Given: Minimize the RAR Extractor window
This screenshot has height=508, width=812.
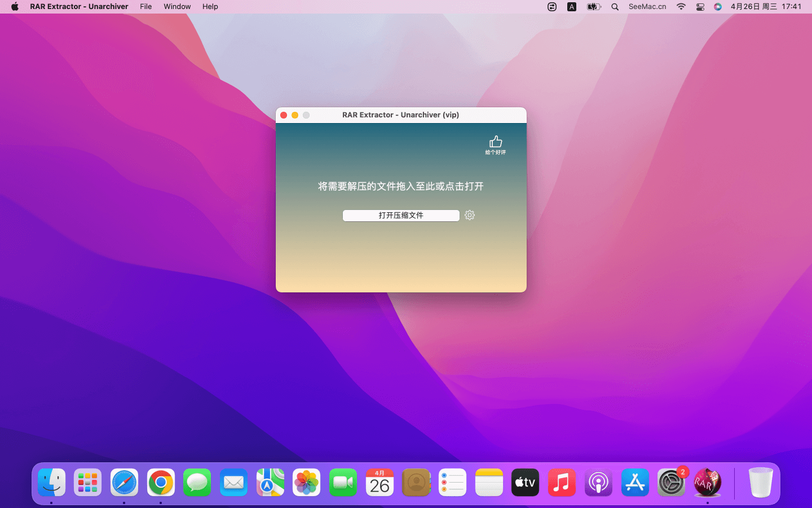Looking at the screenshot, I should click(x=295, y=115).
